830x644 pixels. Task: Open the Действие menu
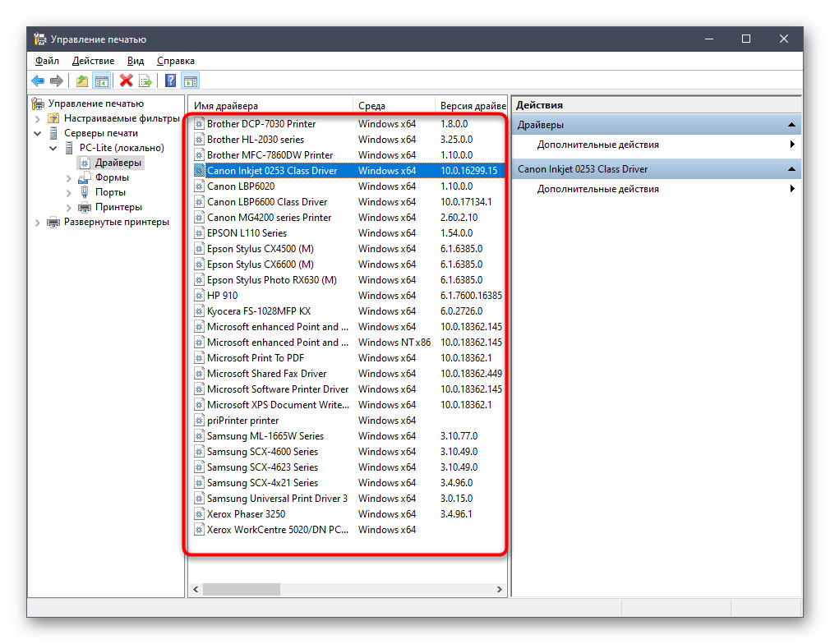[93, 61]
